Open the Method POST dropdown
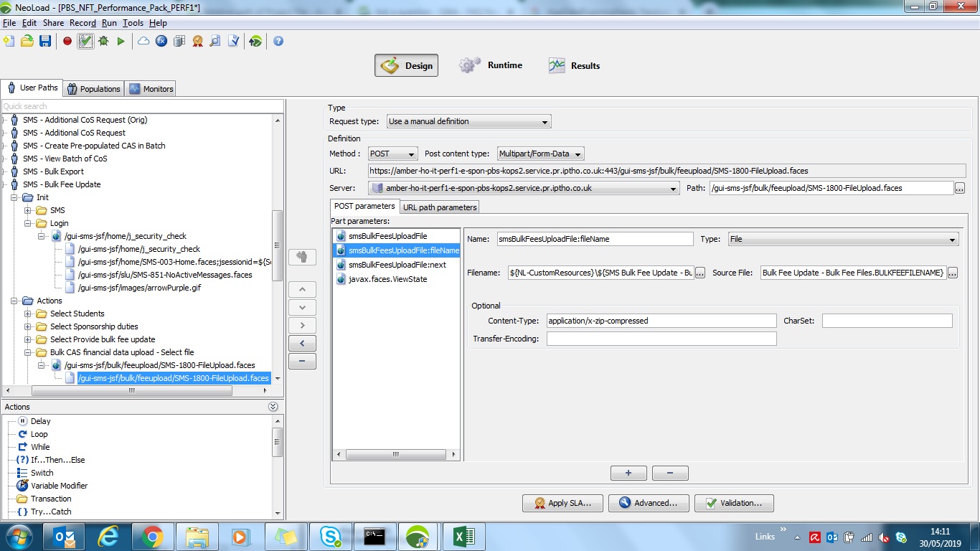The height and width of the screenshot is (551, 980). 392,154
